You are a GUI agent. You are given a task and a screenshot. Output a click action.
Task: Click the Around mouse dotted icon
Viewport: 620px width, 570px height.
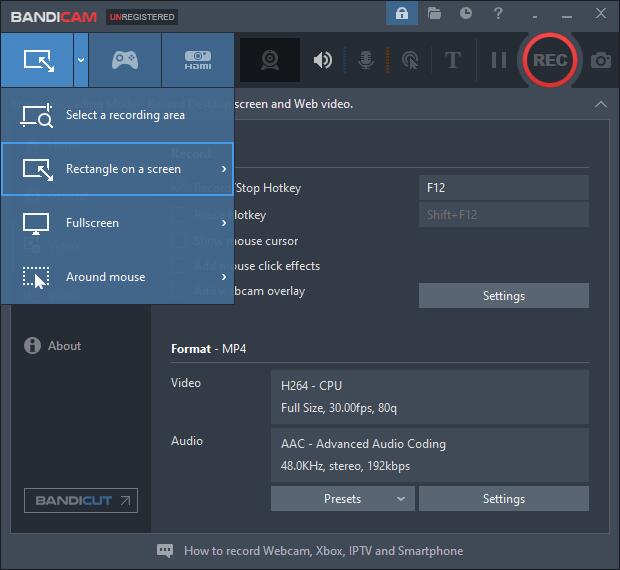(x=36, y=278)
